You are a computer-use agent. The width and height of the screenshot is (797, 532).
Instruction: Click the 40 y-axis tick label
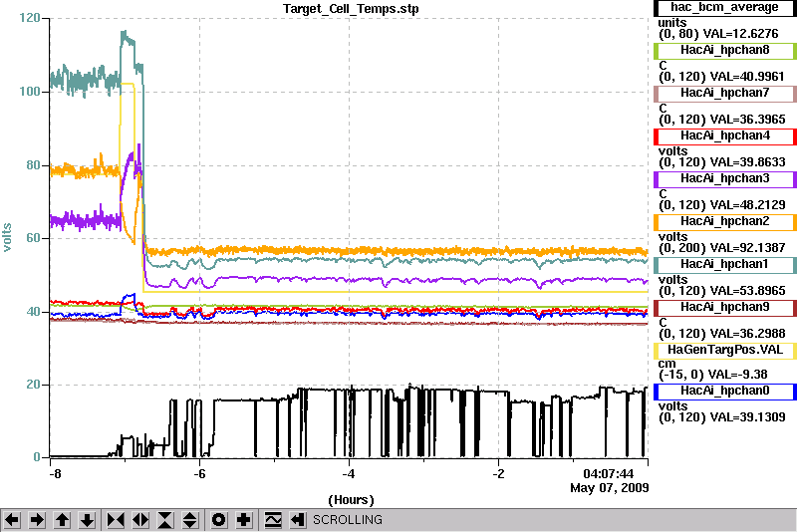click(x=33, y=312)
